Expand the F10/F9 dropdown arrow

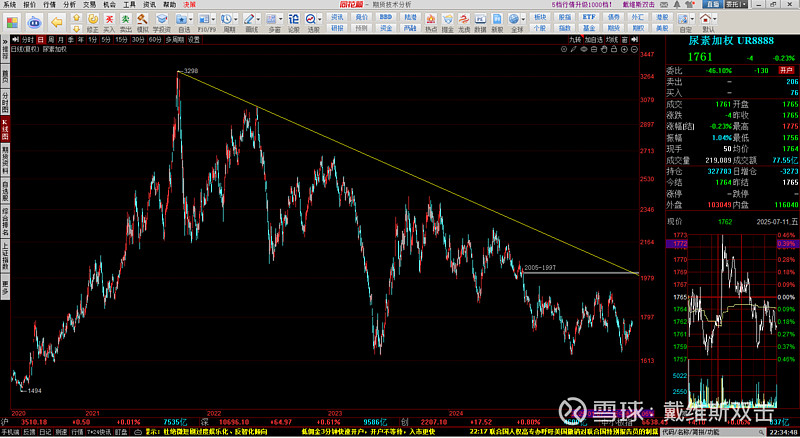pos(212,19)
